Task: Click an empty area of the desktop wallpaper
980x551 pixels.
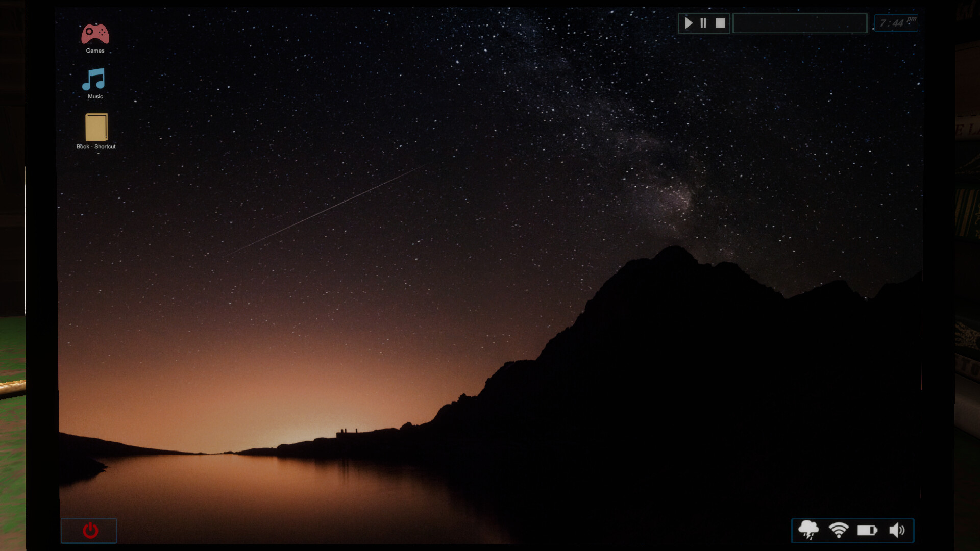Action: click(x=357, y=306)
